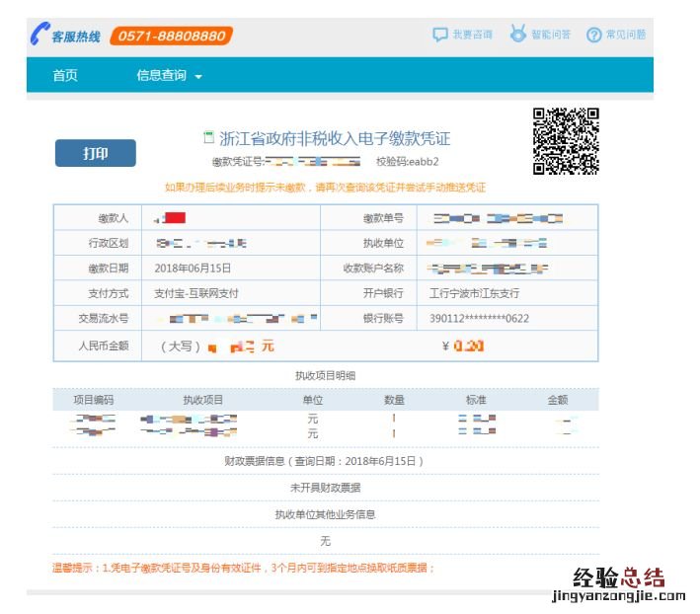Select the 2018年06月15日 payment date cell
Image resolution: width=700 pixels, height=614 pixels.
tap(193, 268)
